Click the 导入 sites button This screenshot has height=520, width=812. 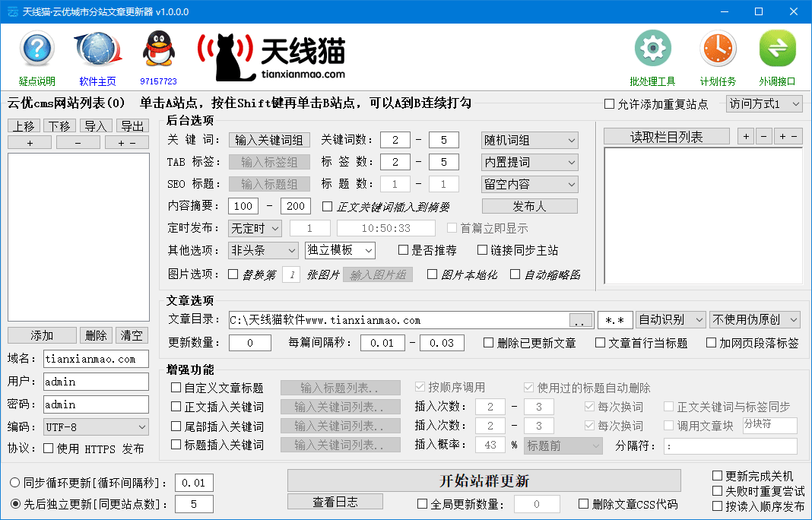[x=96, y=126]
